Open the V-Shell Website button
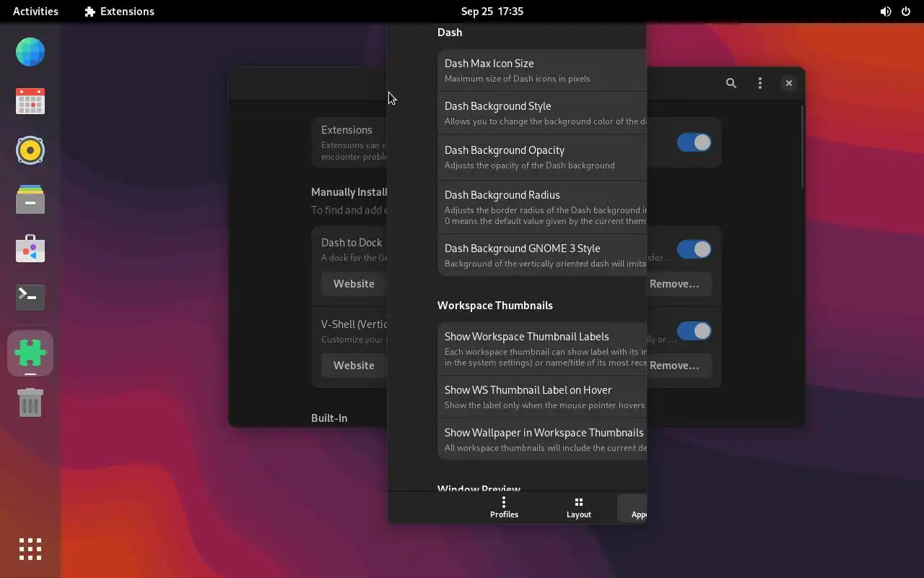924x578 pixels. (x=354, y=366)
